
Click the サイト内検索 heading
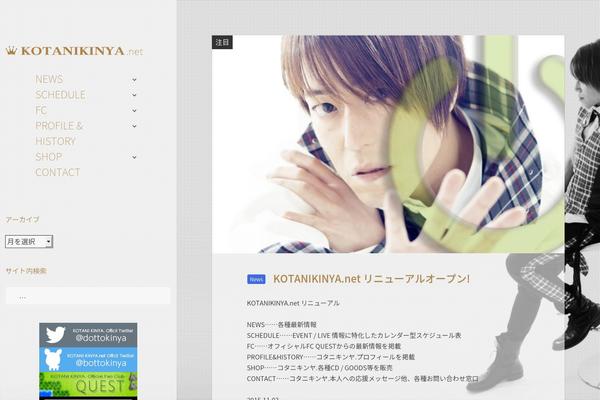pos(26,271)
